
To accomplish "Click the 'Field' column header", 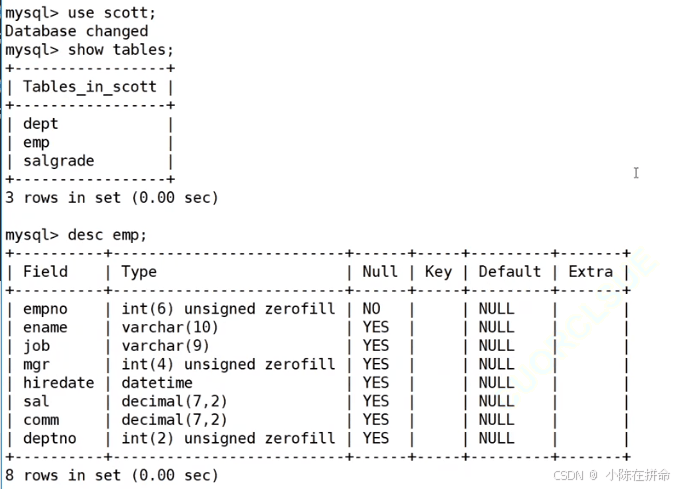I will click(x=45, y=272).
